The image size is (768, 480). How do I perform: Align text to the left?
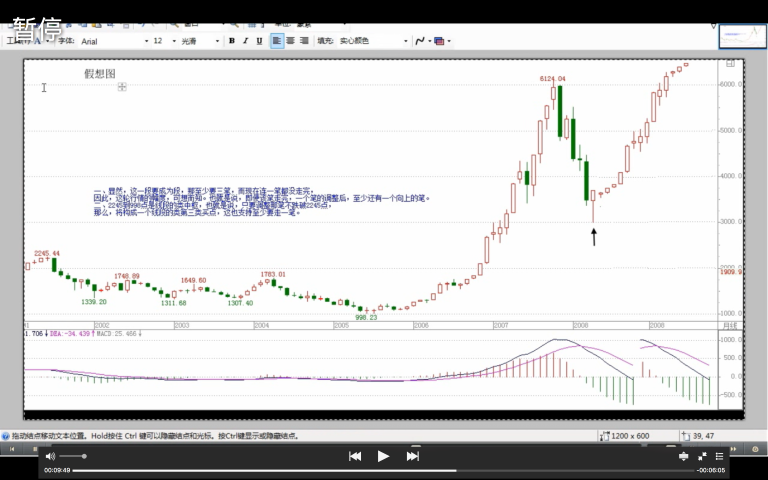(x=276, y=41)
